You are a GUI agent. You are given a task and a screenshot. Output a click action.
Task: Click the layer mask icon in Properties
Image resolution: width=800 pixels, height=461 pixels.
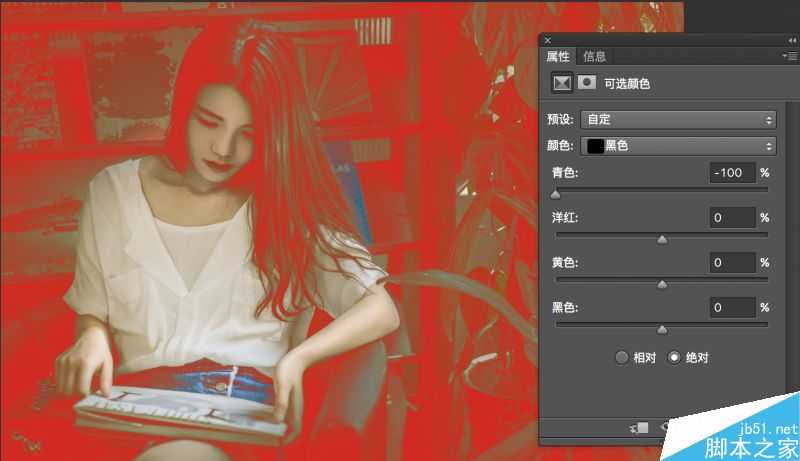coord(584,83)
